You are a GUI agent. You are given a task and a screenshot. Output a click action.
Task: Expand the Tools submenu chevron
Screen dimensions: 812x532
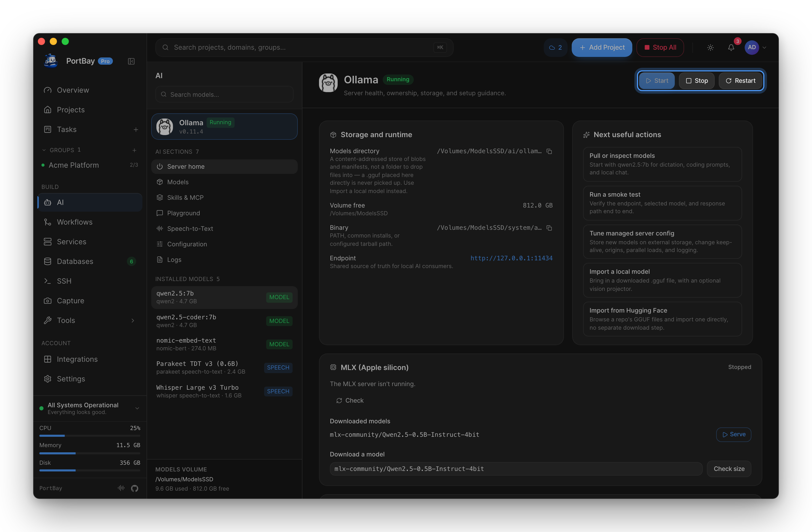point(133,320)
